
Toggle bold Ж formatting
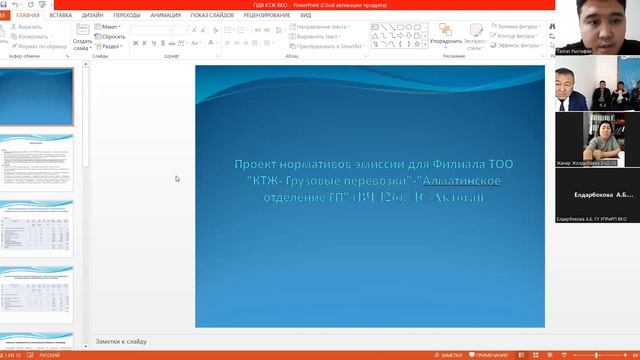coord(136,43)
